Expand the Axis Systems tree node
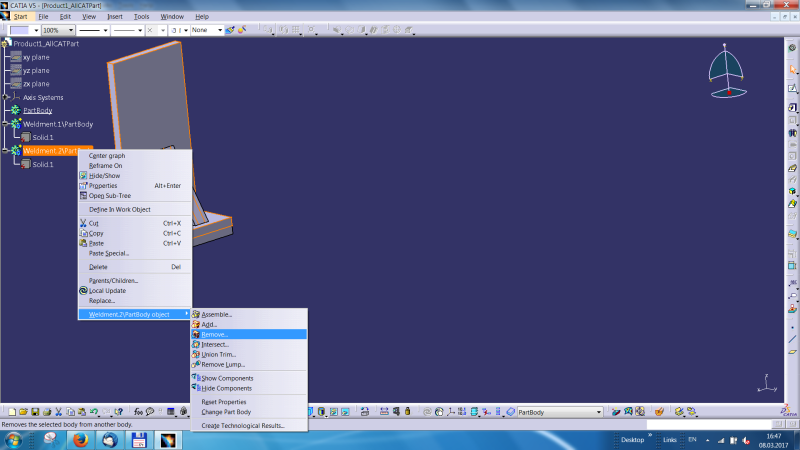The width and height of the screenshot is (800, 450). [x=5, y=97]
